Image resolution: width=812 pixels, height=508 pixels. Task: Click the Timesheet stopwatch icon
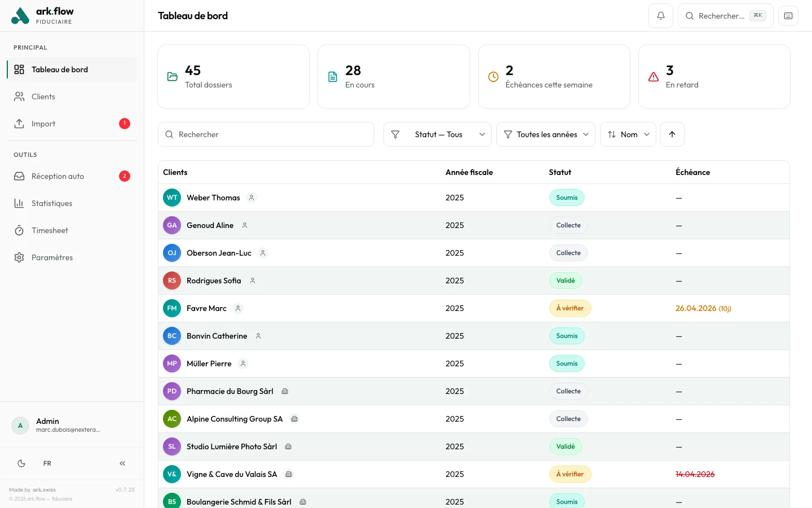coord(19,230)
